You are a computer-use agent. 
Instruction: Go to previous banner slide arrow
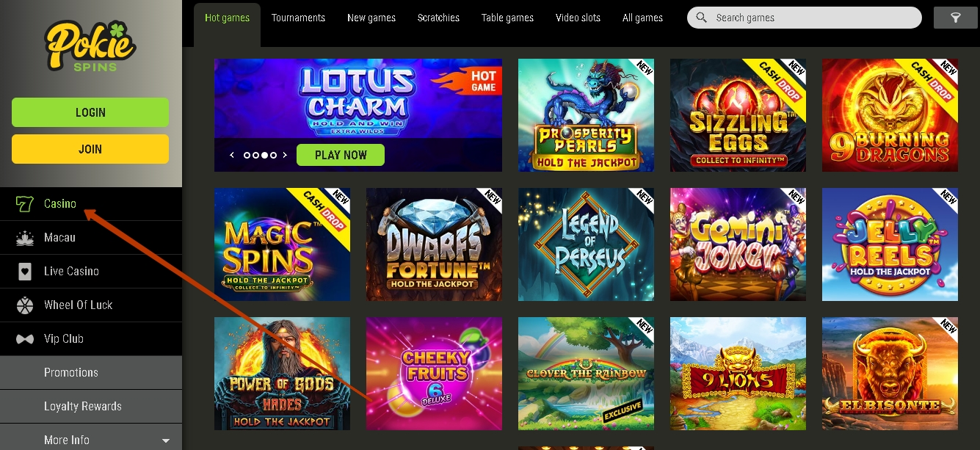(232, 156)
